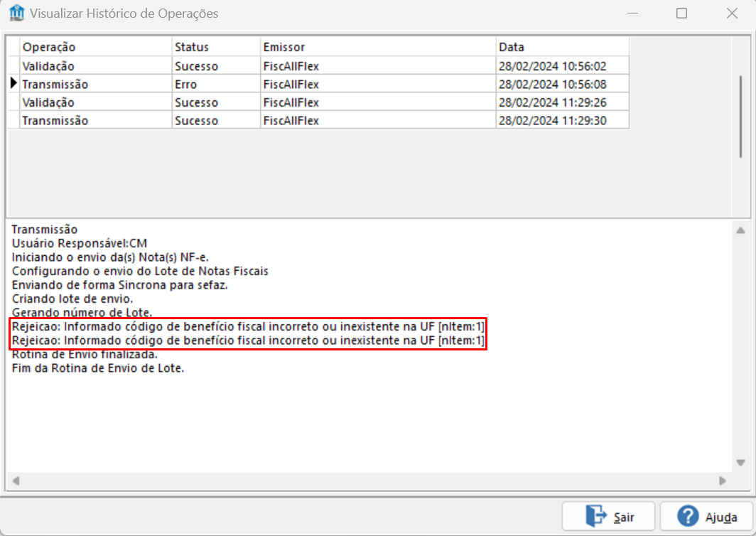The image size is (756, 536).
Task: Click the application icon in the title bar
Action: (17, 13)
